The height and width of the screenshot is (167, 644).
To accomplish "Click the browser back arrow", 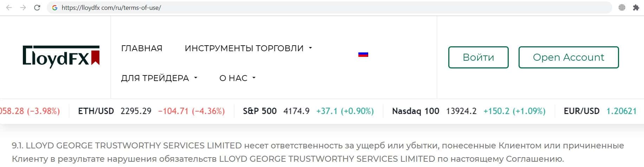I will point(9,8).
